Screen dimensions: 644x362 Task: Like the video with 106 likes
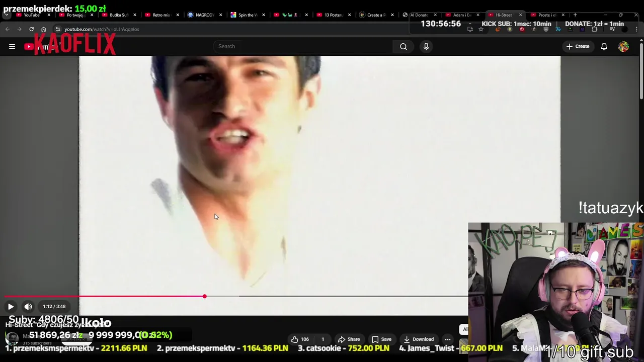point(300,339)
